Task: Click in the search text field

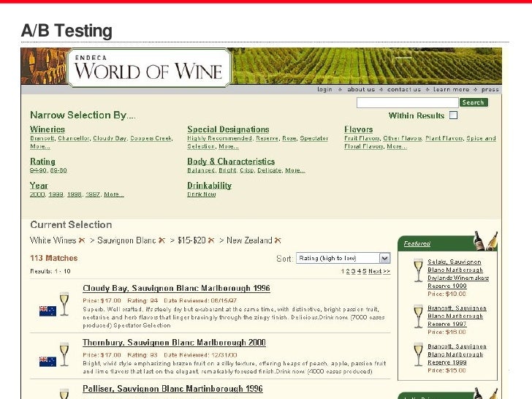Action: tap(408, 102)
